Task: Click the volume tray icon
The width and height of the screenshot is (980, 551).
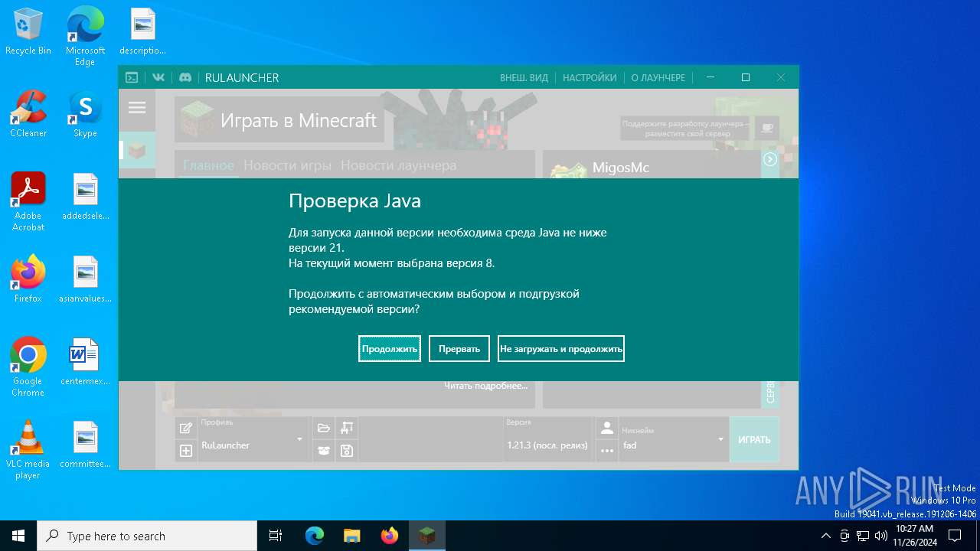Action: click(880, 536)
